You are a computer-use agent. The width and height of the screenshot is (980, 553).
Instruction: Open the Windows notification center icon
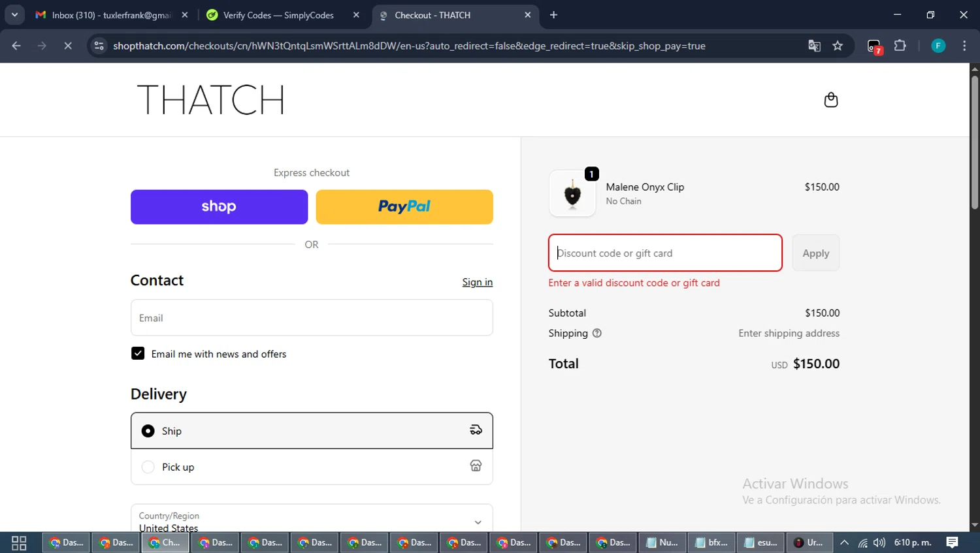(952, 543)
